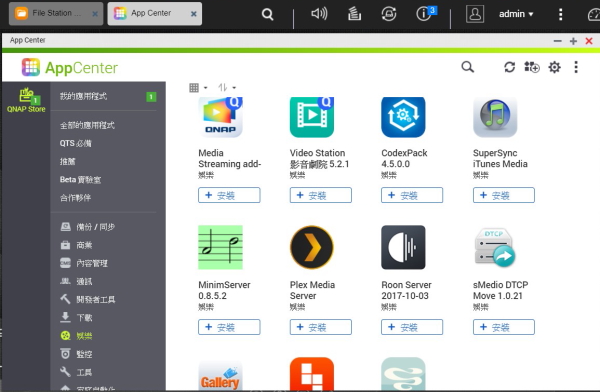Open the grid view mode dropdown
The image size is (600, 392).
[198, 88]
